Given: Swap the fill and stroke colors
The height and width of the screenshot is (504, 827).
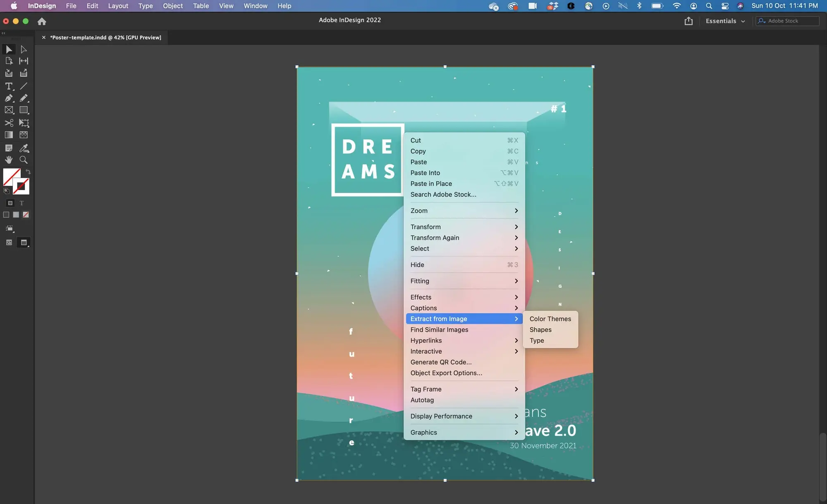Looking at the screenshot, I should pyautogui.click(x=28, y=171).
